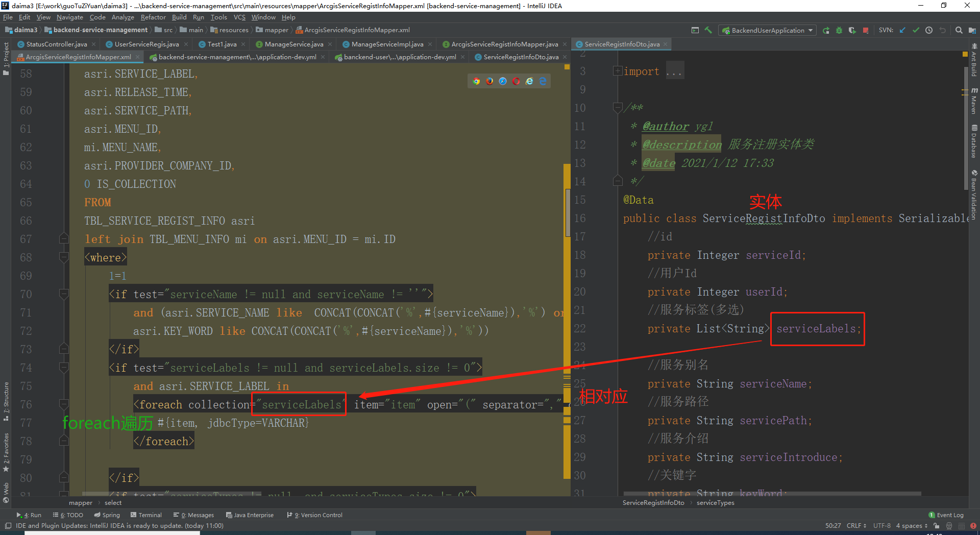Click backend-service-management navigation breadcrumb
This screenshot has width=980, height=535.
pos(96,30)
